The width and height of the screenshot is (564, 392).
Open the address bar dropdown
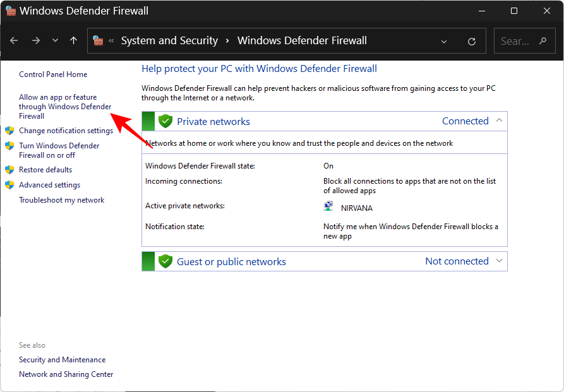[444, 40]
